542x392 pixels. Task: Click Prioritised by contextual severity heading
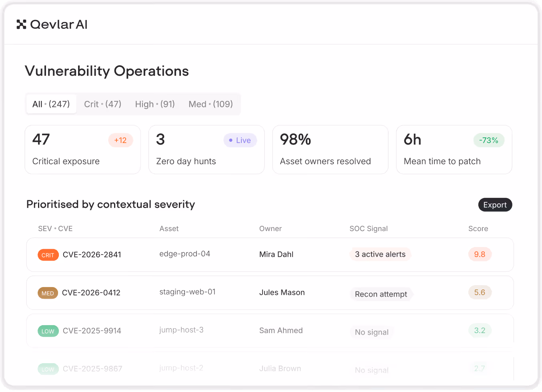[x=110, y=204]
